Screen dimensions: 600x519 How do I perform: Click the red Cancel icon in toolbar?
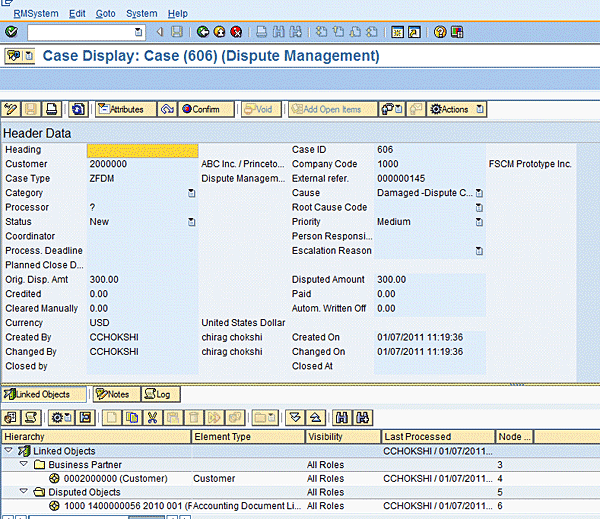pos(236,32)
